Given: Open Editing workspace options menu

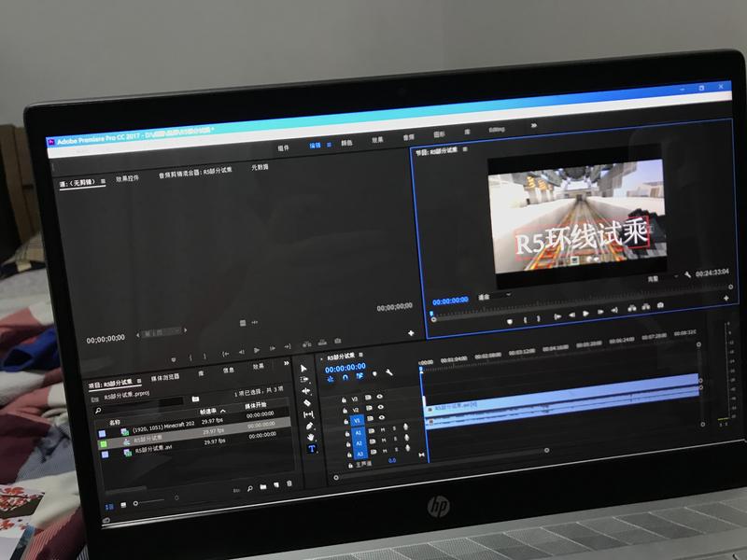Looking at the screenshot, I should point(329,145).
